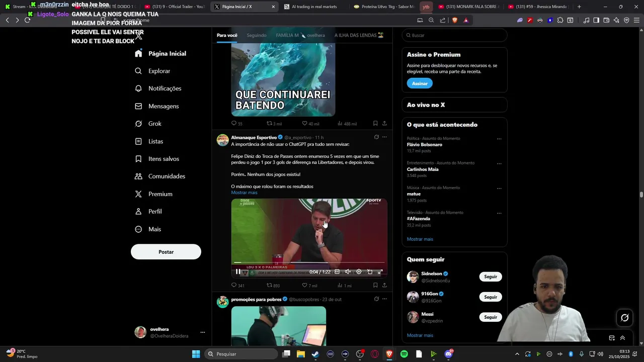Open account menu dots next to ovelhera
The width and height of the screenshot is (644, 362).
[x=203, y=332]
